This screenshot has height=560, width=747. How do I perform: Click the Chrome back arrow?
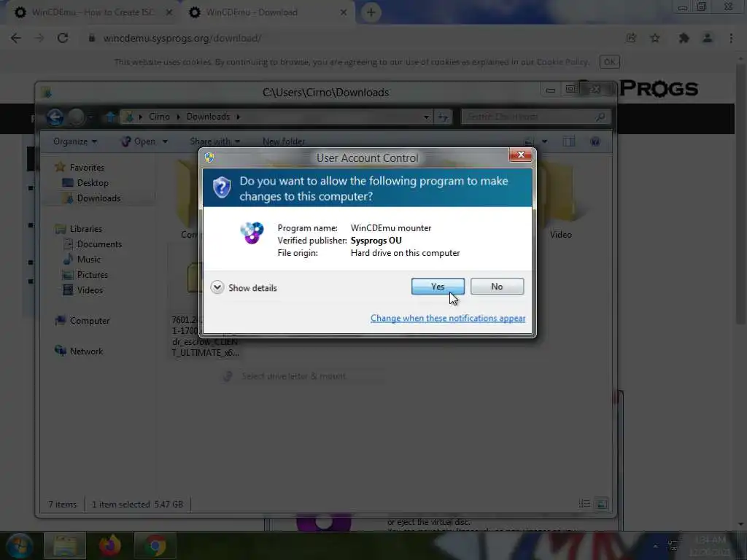pyautogui.click(x=16, y=38)
